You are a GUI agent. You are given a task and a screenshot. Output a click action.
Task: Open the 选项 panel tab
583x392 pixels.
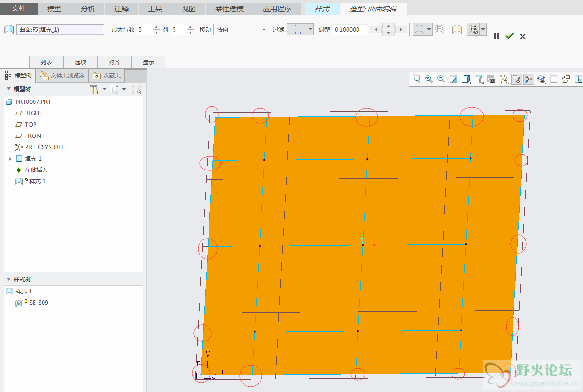[x=80, y=62]
